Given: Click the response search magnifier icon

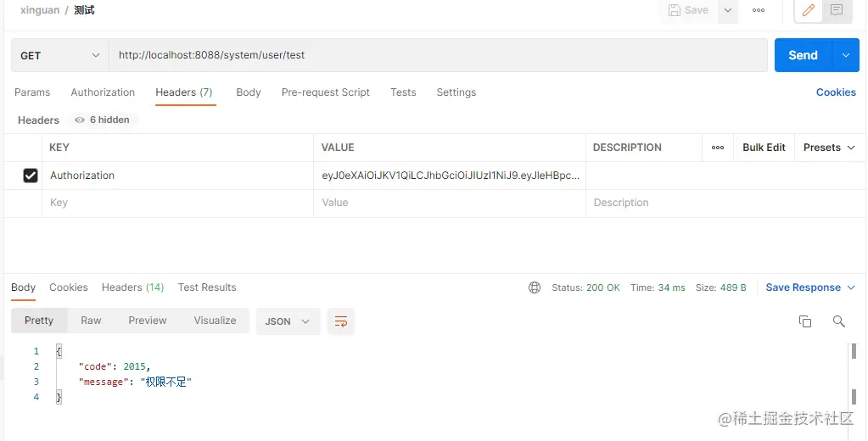Looking at the screenshot, I should (x=838, y=321).
